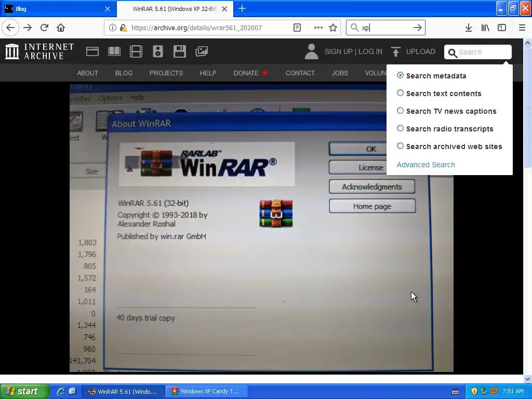Submit the xp search with arrow
Image resolution: width=532 pixels, height=399 pixels.
(417, 28)
